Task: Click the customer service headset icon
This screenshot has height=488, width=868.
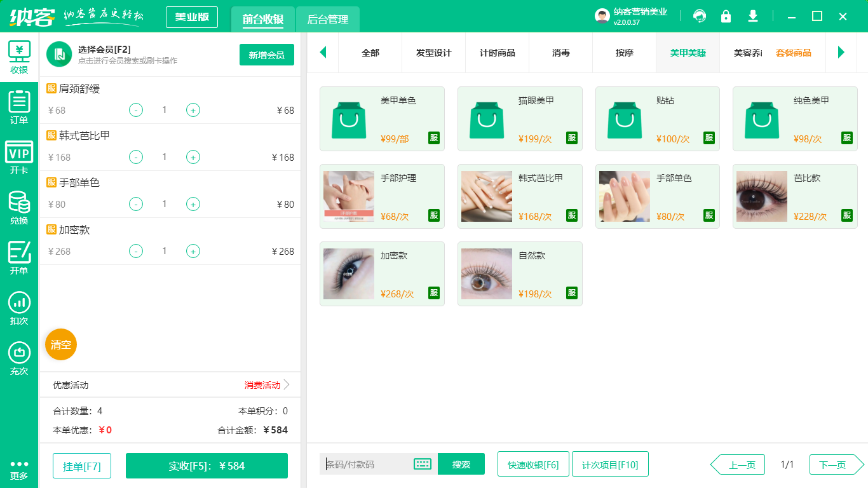Action: [x=700, y=16]
